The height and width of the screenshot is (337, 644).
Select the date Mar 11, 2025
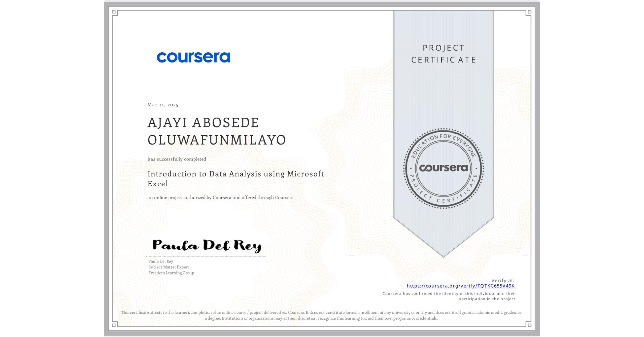(163, 105)
